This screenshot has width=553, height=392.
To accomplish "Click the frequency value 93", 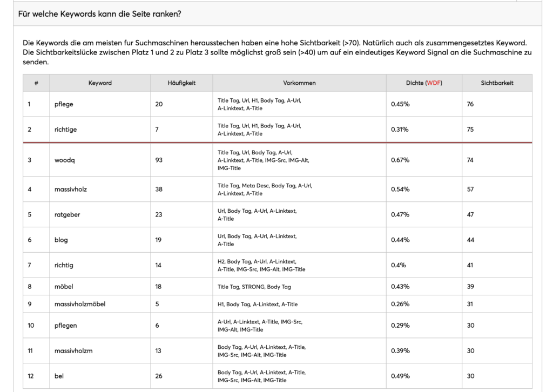I will [159, 160].
